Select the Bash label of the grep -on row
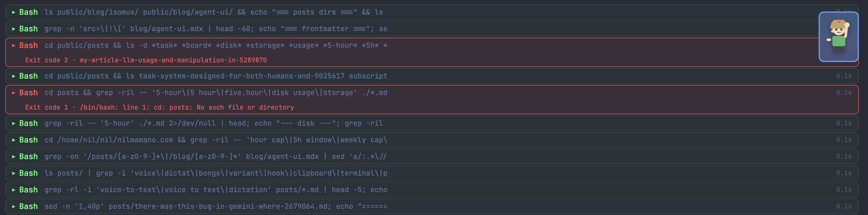This screenshot has height=215, width=868. 28,157
